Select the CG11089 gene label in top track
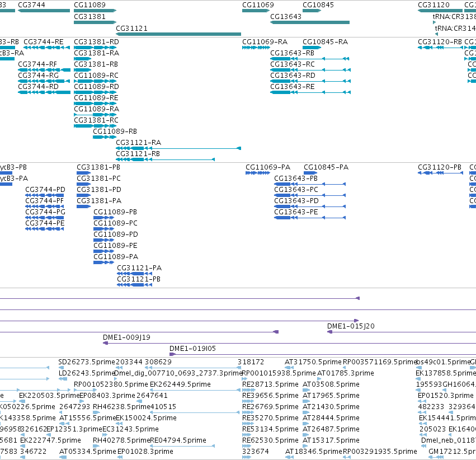 point(90,5)
